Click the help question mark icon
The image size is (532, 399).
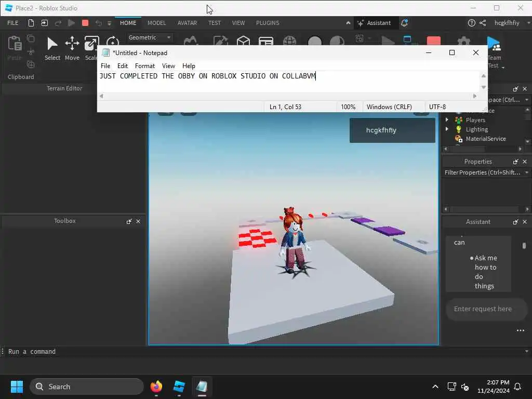pos(471,23)
